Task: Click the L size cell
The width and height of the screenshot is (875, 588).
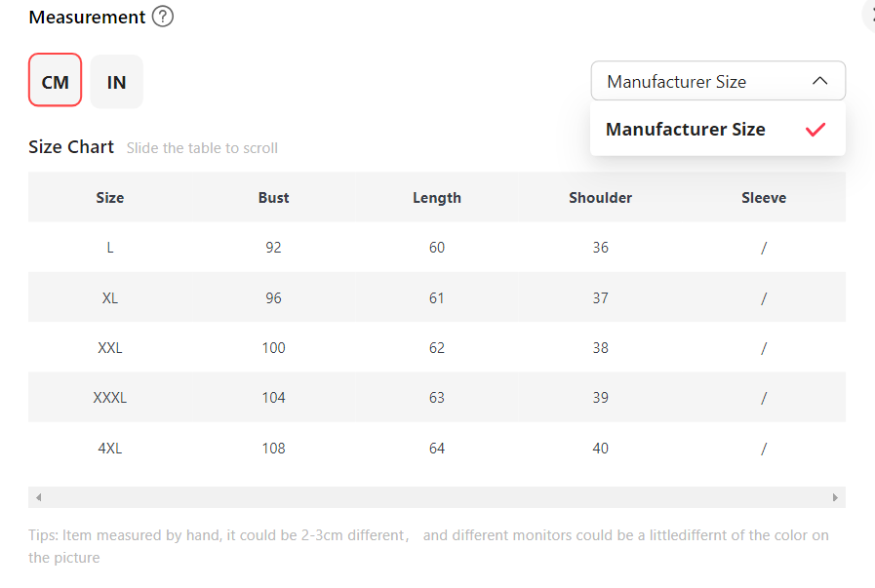Action: 110,248
